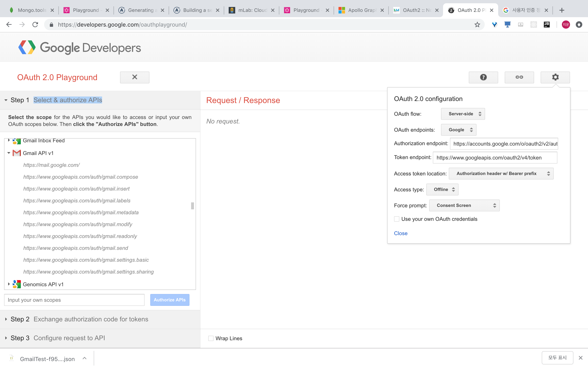The height and width of the screenshot is (368, 588).
Task: Expand Step 2 Exchange authorization code for tokens
Action: pos(6,319)
